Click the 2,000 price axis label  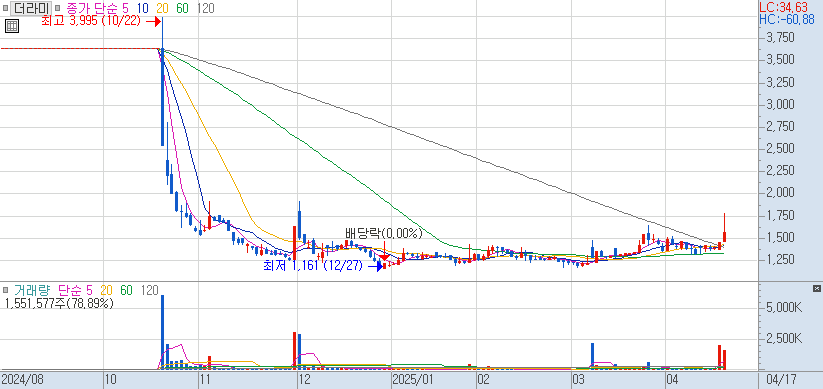[780, 193]
